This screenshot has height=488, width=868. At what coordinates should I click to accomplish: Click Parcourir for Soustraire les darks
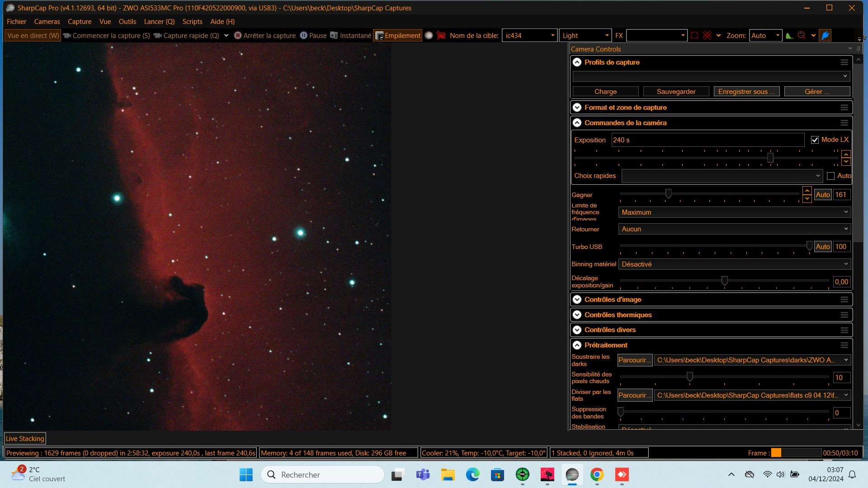(635, 360)
